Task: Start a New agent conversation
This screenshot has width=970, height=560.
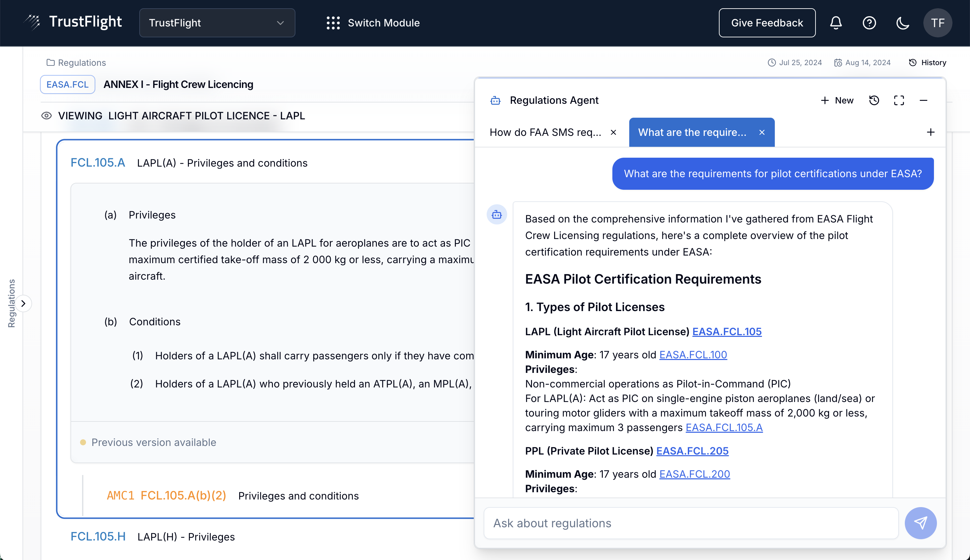Action: (x=837, y=100)
